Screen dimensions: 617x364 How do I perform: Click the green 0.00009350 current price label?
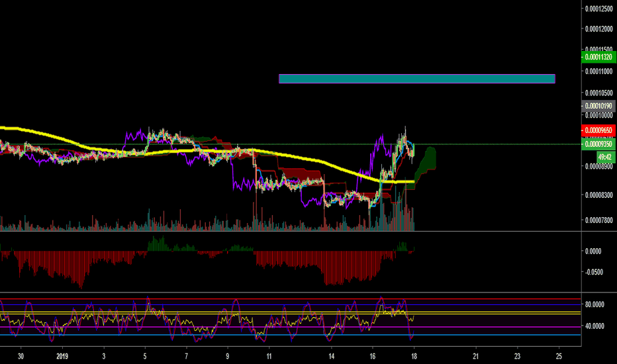tap(598, 144)
